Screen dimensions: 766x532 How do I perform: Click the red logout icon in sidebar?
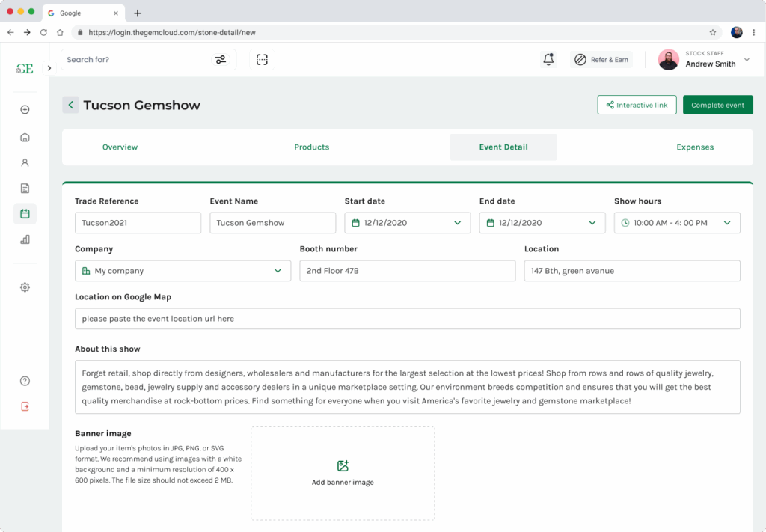25,406
